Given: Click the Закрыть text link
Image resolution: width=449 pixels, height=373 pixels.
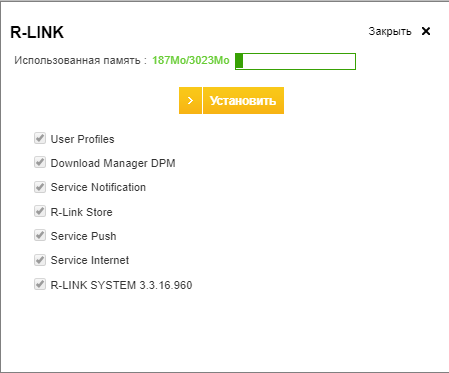Looking at the screenshot, I should click(x=390, y=31).
